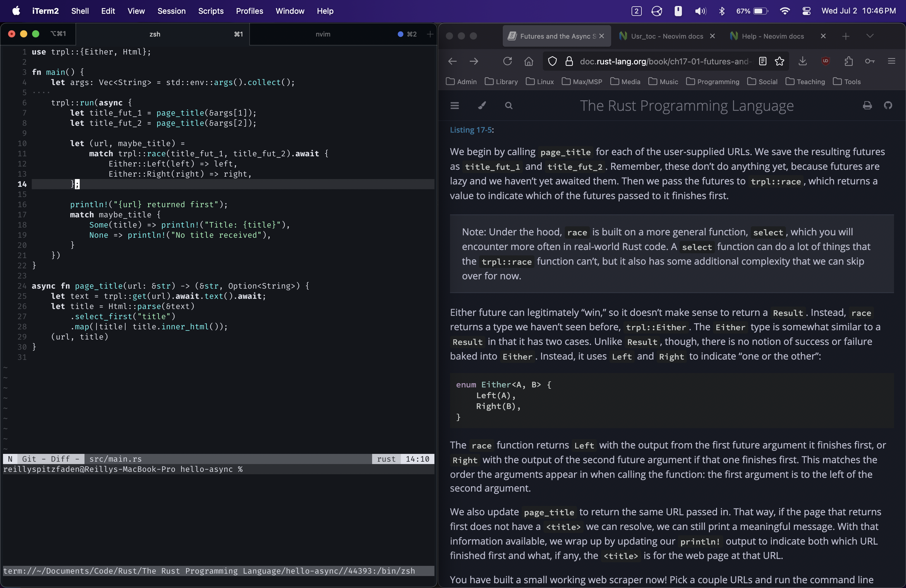The height and width of the screenshot is (588, 906).
Task: Print the Rust book
Action: [x=867, y=105]
